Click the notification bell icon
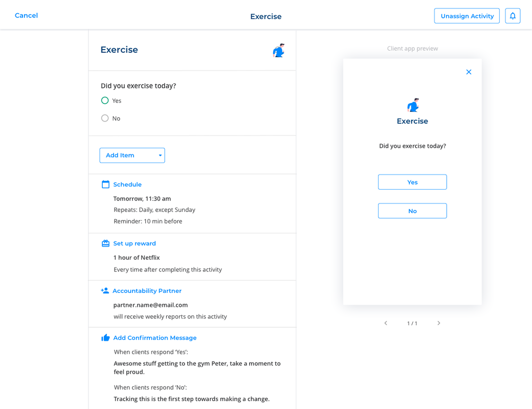The image size is (532, 409). (x=513, y=16)
